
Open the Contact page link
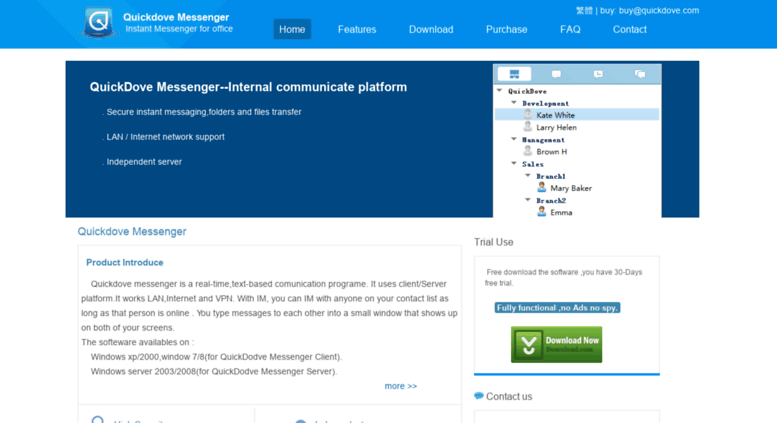[629, 29]
